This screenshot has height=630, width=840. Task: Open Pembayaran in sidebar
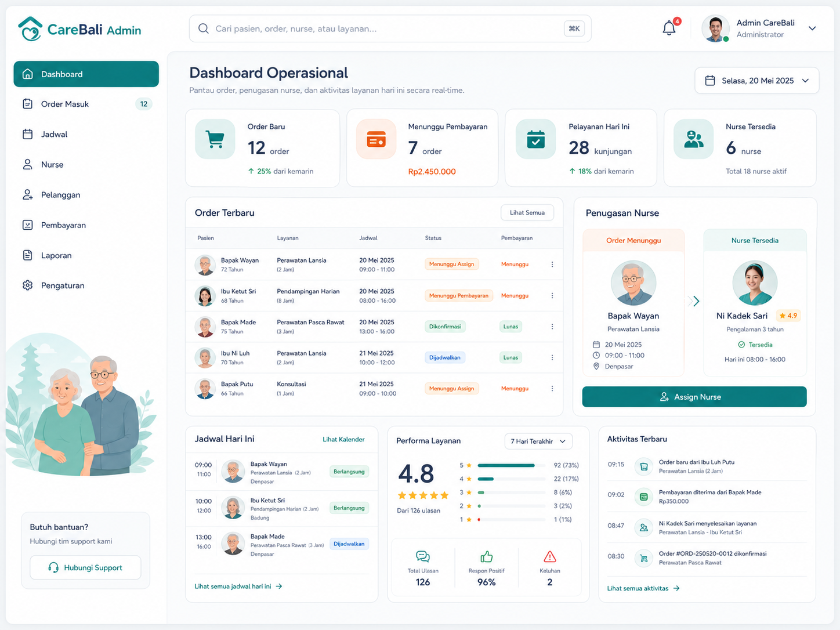pos(86,225)
